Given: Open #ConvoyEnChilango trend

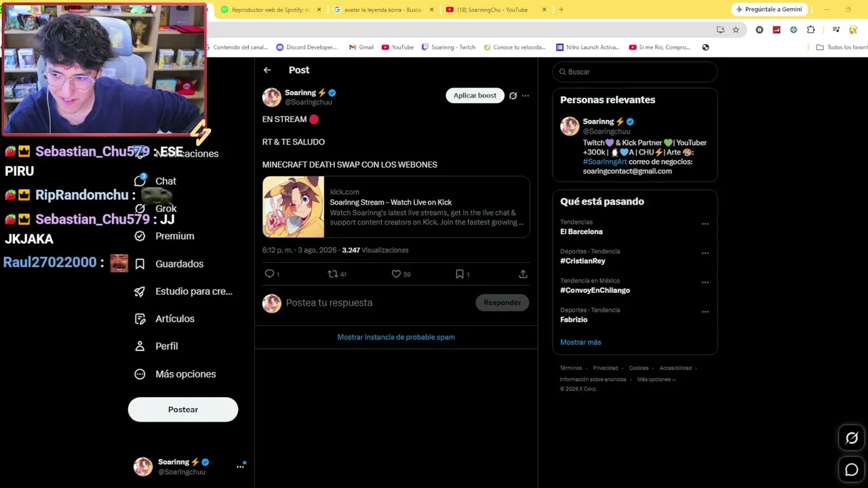Looking at the screenshot, I should [x=595, y=290].
